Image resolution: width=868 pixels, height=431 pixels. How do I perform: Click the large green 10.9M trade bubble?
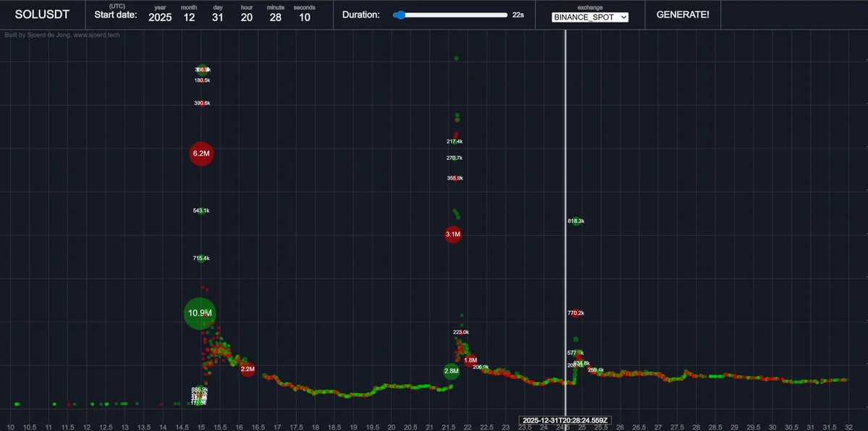coord(200,313)
